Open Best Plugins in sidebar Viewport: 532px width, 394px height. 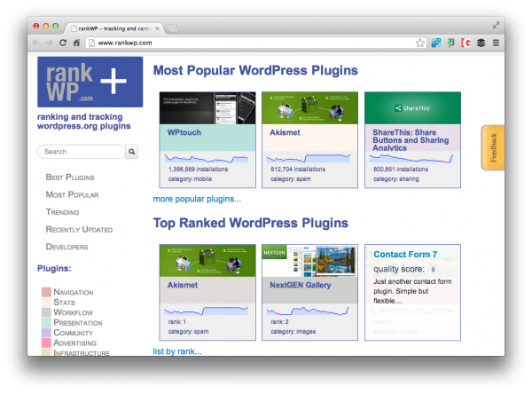(x=70, y=177)
